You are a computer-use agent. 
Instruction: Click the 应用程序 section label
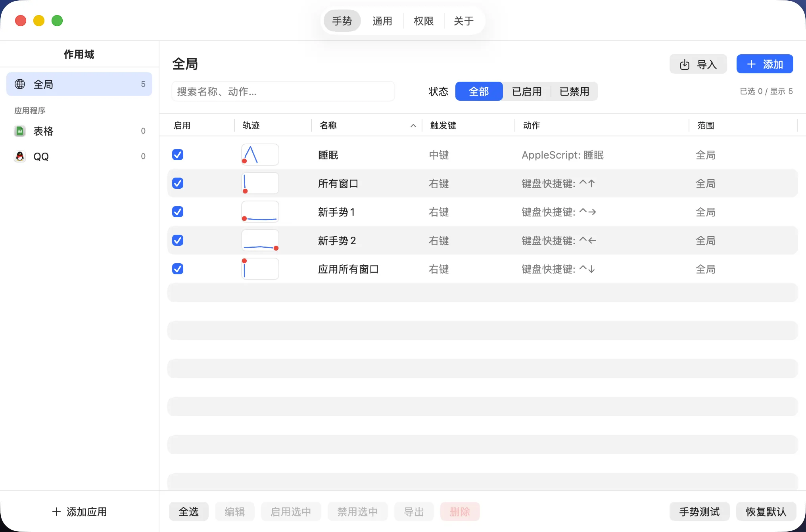click(x=30, y=111)
